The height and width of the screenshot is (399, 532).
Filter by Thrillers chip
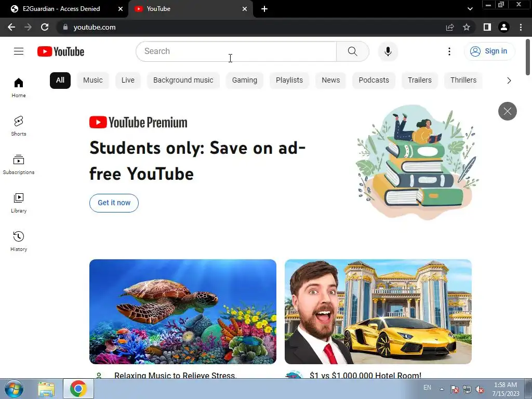pyautogui.click(x=463, y=81)
